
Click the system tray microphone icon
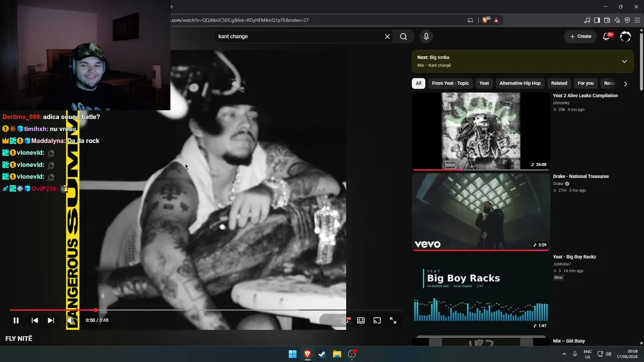pos(575,354)
